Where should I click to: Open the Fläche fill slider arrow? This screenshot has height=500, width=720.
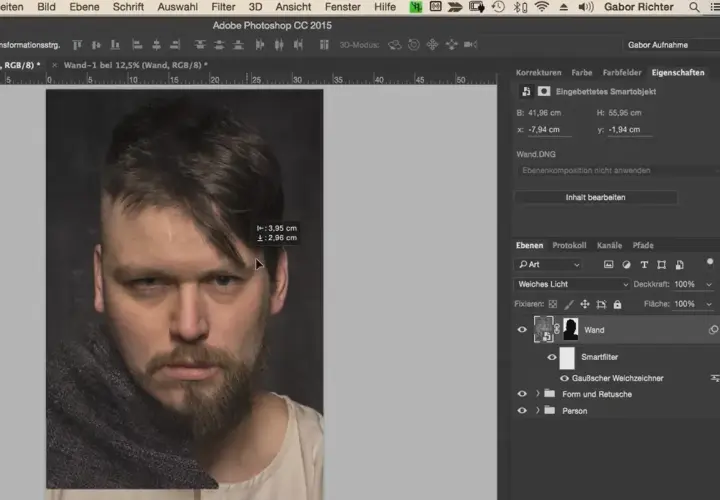(x=709, y=304)
